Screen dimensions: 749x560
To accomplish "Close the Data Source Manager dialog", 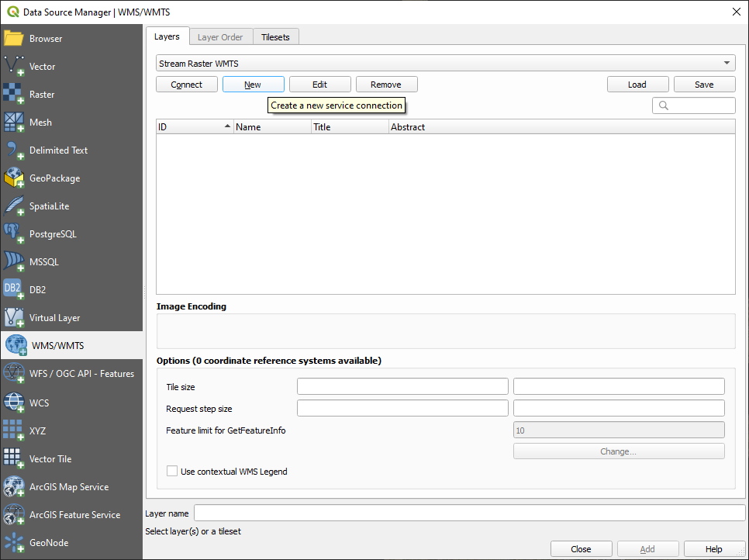I will tap(581, 549).
